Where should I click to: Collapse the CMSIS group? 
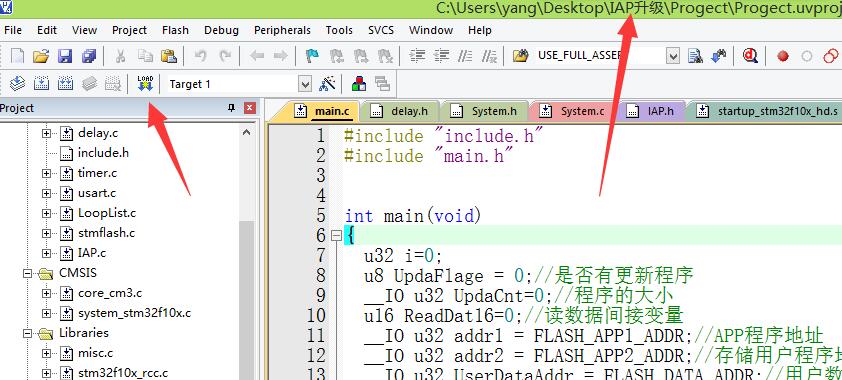pos(28,273)
